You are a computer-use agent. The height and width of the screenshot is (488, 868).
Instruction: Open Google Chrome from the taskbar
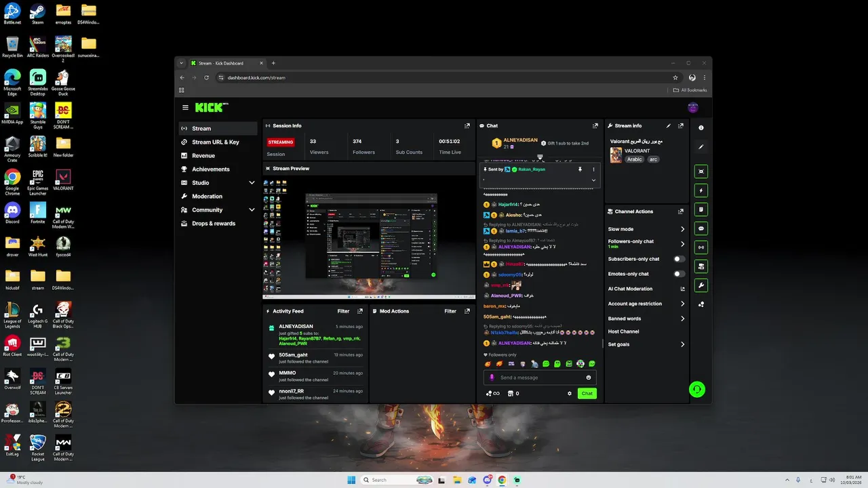point(502,480)
